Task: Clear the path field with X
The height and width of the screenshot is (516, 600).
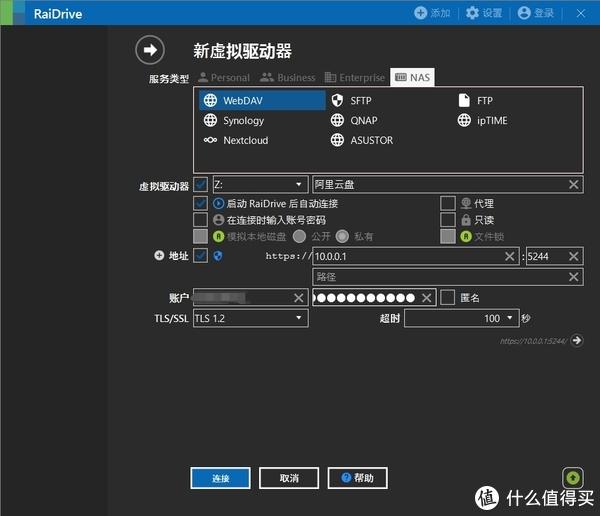Action: click(x=573, y=277)
